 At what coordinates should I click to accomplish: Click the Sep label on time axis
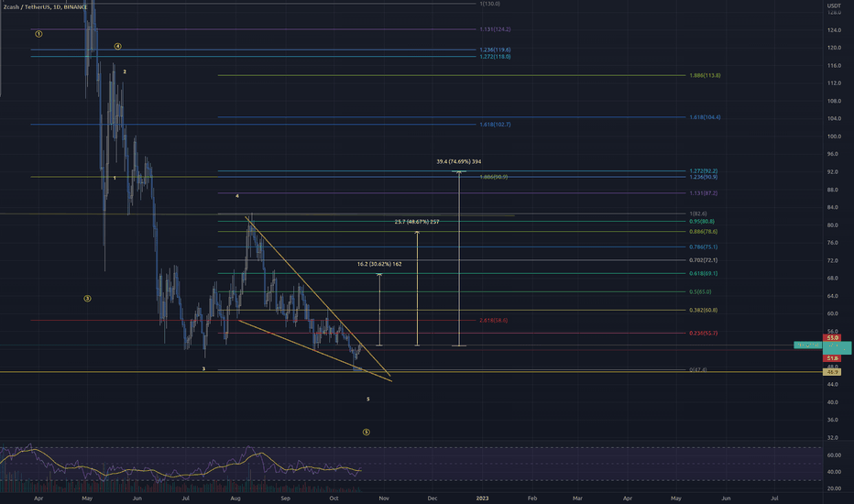coord(285,499)
